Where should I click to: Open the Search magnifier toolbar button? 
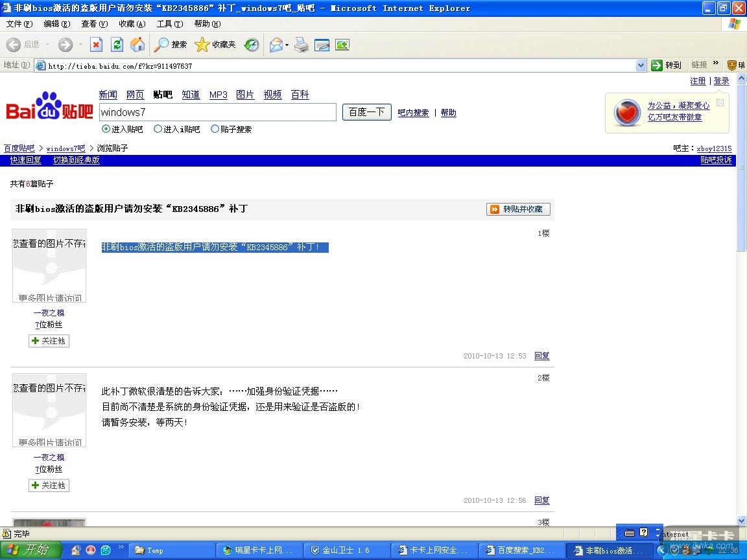point(170,45)
